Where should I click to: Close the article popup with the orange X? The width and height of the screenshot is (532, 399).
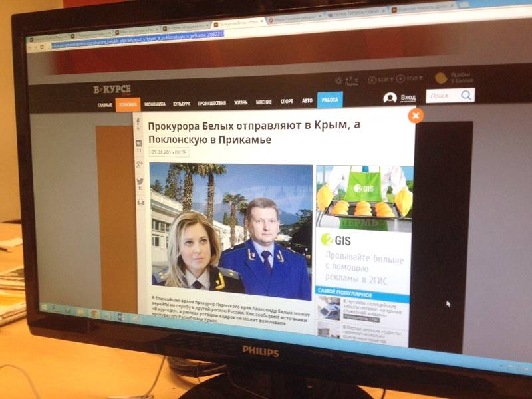coord(416,116)
